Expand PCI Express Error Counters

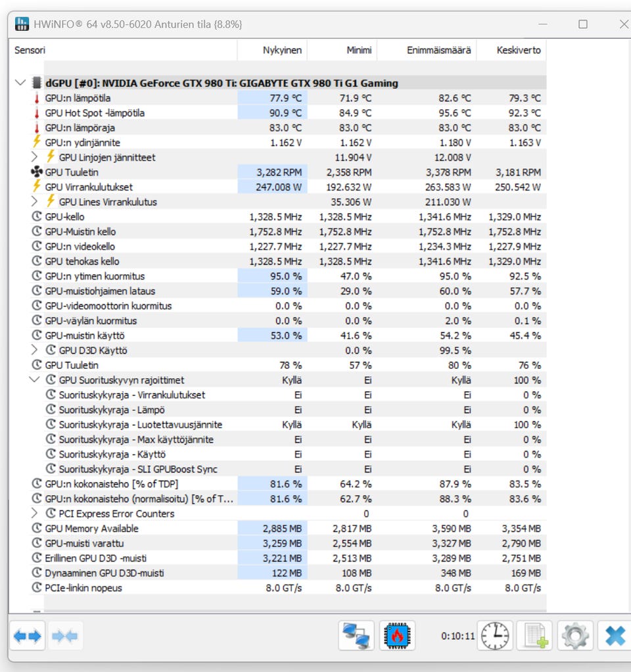pyautogui.click(x=35, y=513)
